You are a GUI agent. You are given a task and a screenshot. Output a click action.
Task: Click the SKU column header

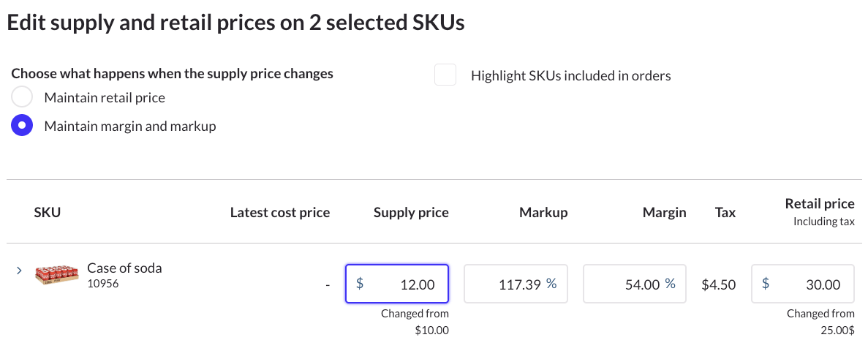click(x=47, y=213)
